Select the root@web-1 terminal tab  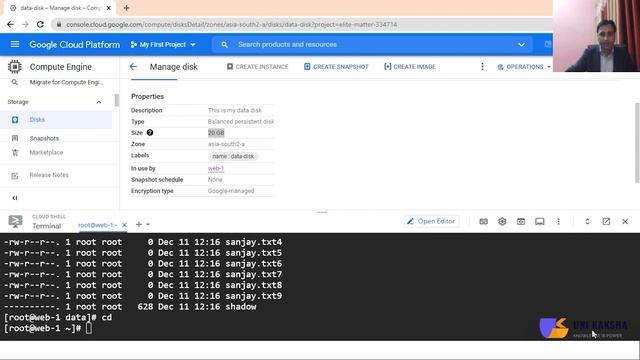98,225
